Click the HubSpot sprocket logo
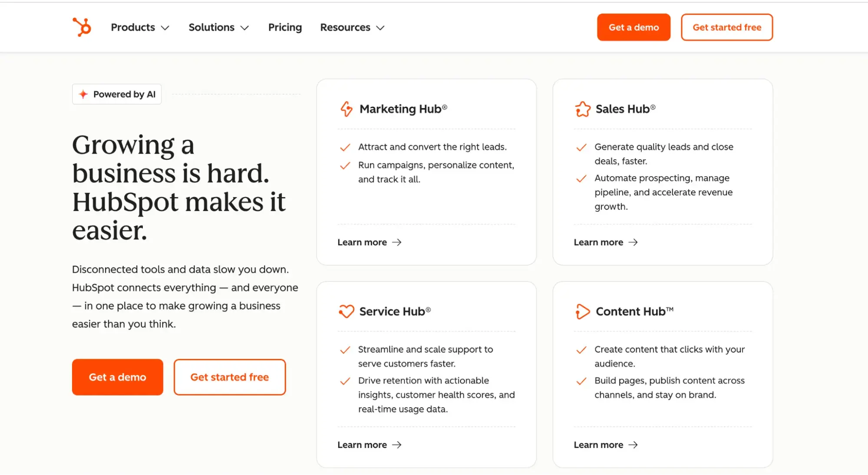Screen dimensions: 868x475 [x=82, y=27]
